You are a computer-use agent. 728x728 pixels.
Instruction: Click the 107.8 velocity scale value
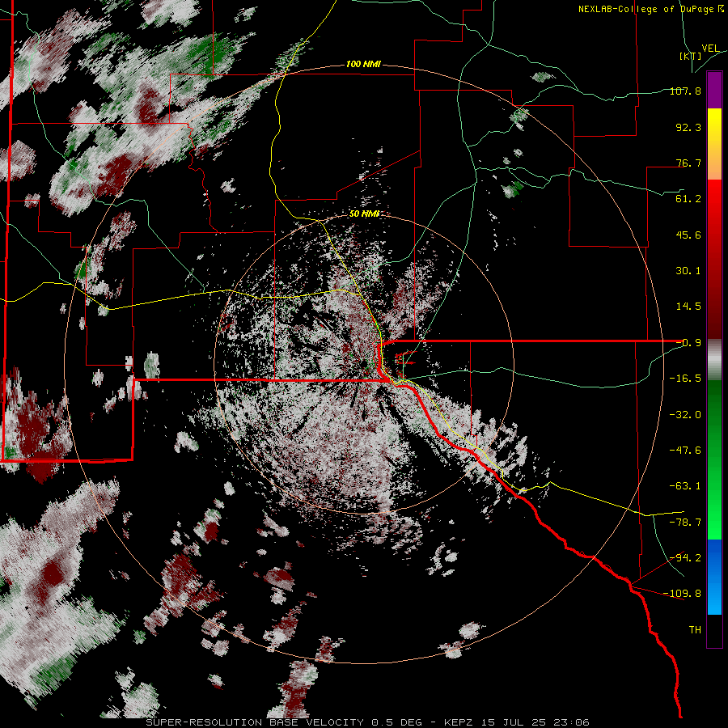coord(685,91)
